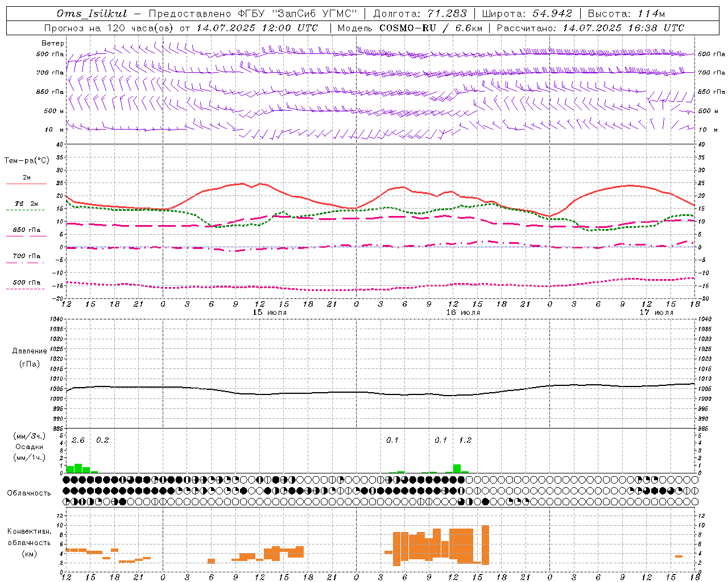Click the Ветер panel label
The height and width of the screenshot is (582, 728).
(52, 43)
